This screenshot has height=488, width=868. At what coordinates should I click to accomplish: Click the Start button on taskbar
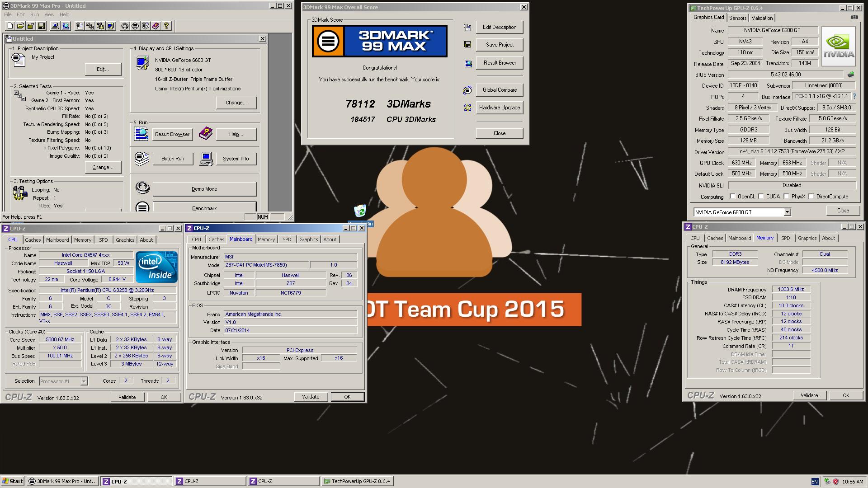point(13,481)
